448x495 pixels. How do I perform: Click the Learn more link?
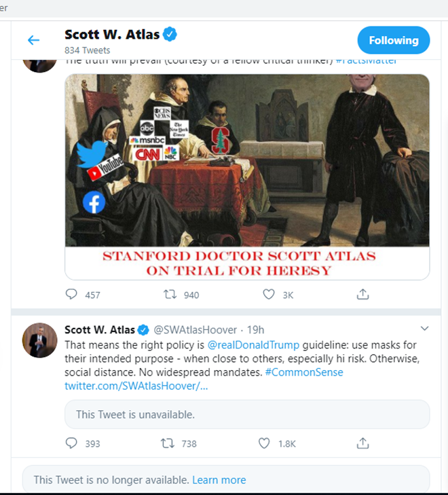click(x=219, y=480)
